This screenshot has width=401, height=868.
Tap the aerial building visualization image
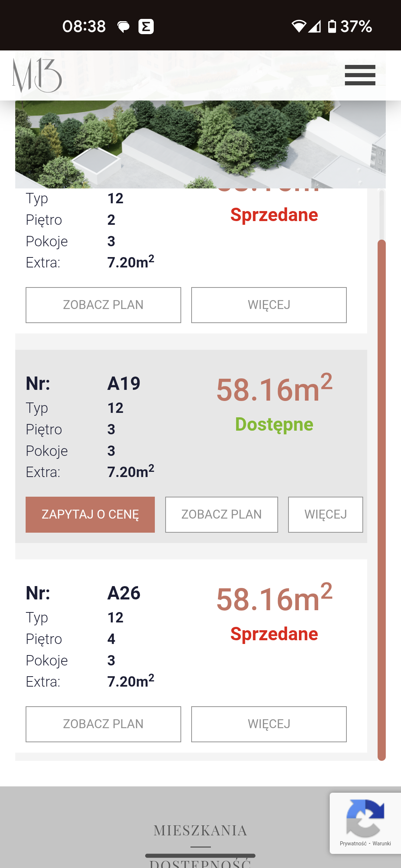tap(200, 145)
